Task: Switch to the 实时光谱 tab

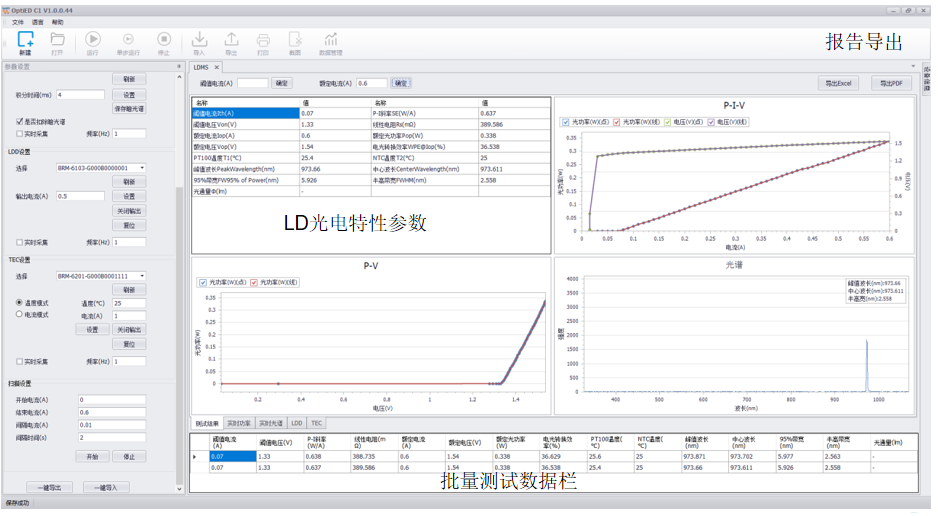Action: 272,424
